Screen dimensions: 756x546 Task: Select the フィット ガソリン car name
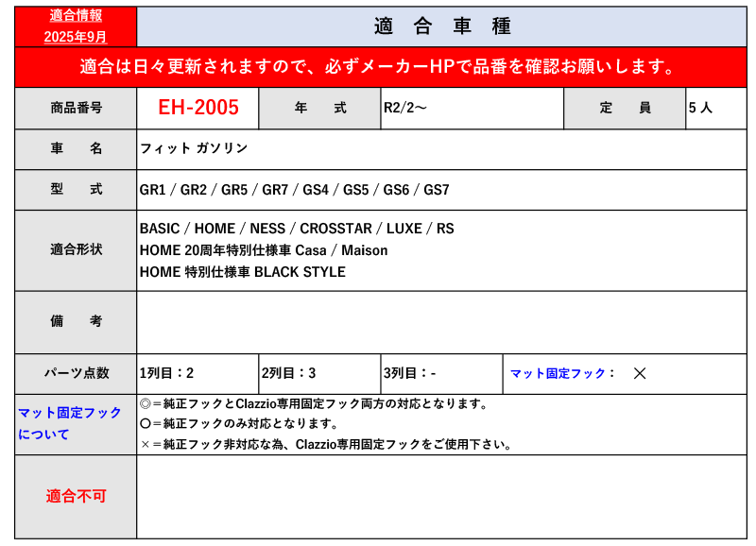pyautogui.click(x=194, y=148)
